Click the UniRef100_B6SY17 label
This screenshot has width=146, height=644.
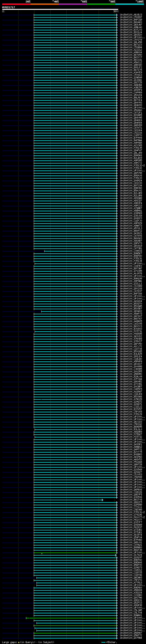131,58
